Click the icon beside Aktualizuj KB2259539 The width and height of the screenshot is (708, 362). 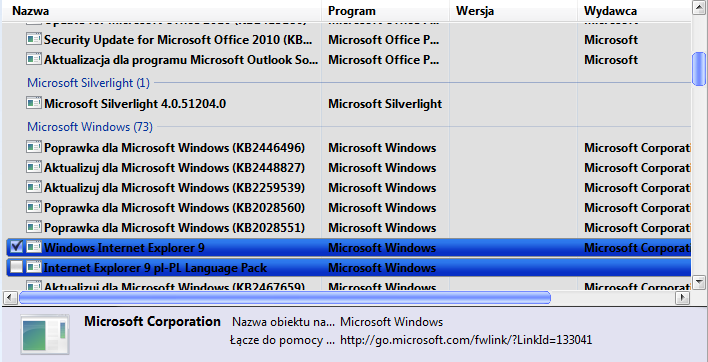coord(34,187)
